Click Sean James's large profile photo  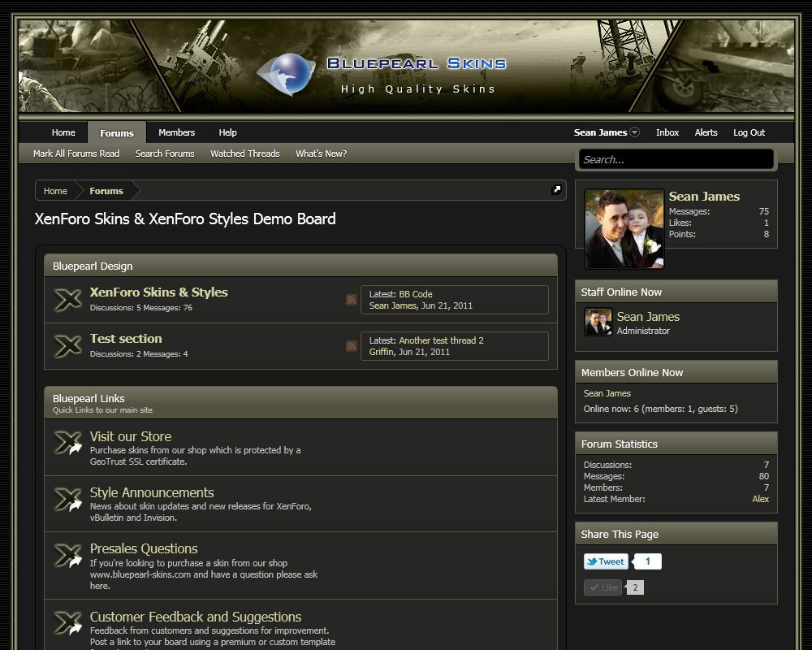624,229
